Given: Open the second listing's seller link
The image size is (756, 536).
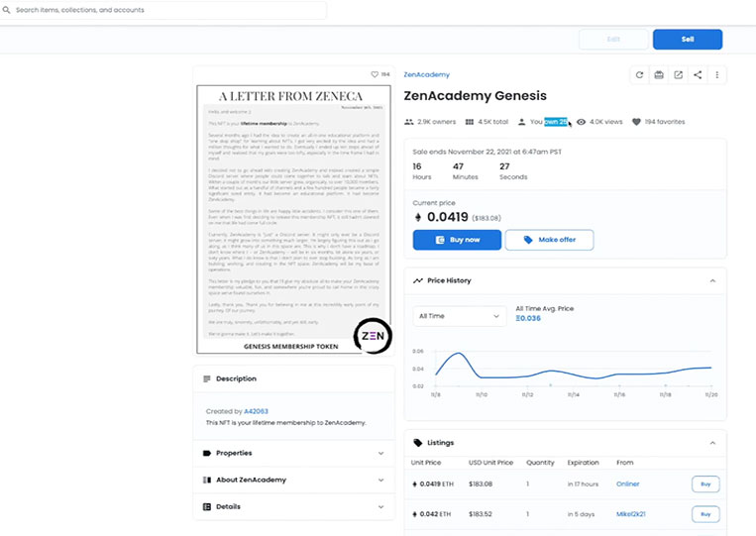Looking at the screenshot, I should (x=630, y=514).
